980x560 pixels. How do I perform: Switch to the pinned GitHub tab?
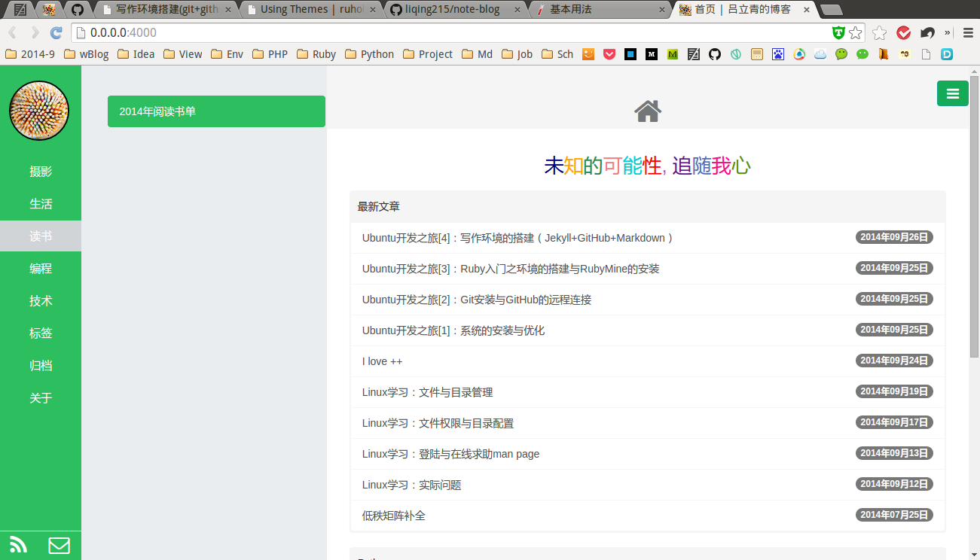pyautogui.click(x=76, y=10)
